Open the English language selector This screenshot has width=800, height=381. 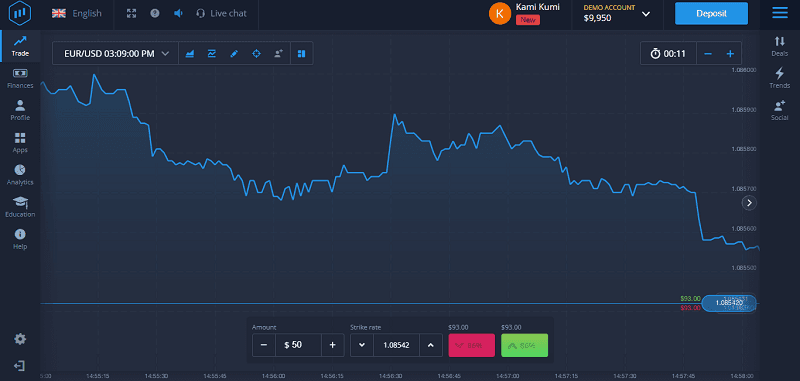coord(77,14)
